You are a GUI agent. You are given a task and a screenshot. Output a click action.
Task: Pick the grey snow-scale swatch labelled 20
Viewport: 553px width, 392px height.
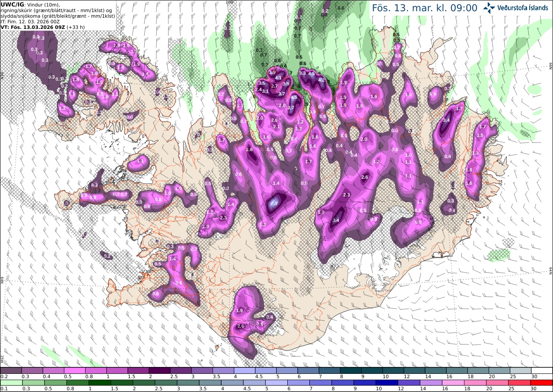pos(499,370)
